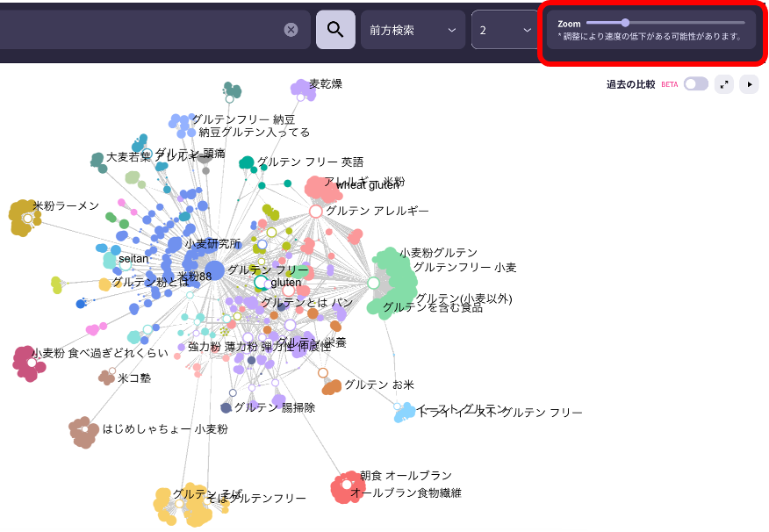
Task: Open the 前方検索 search mode dropdown
Action: coord(413,30)
